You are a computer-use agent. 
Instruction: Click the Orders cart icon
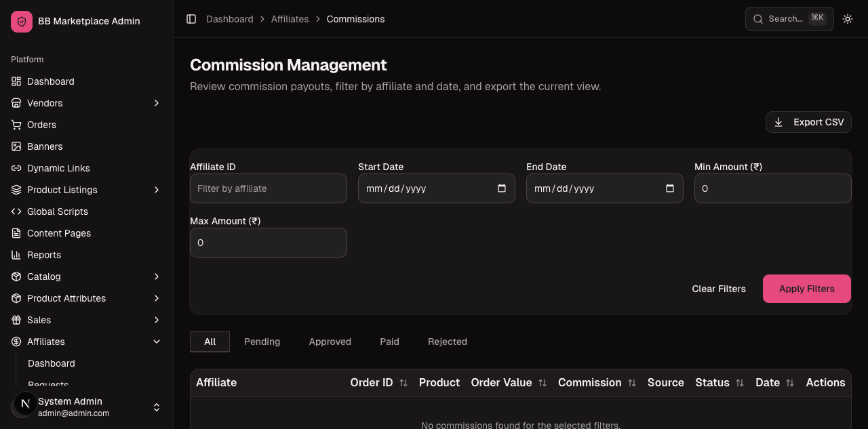[x=16, y=125]
